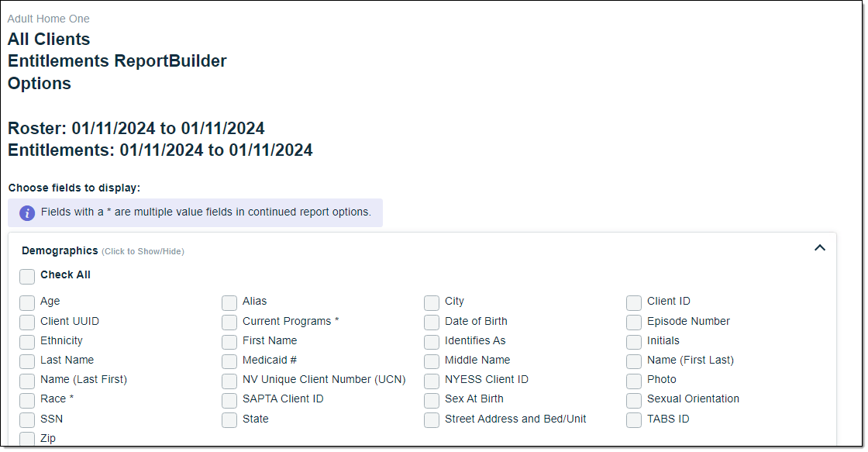Screen dimensions: 868x452
Task: Enable the First Name checkbox
Action: coord(229,342)
